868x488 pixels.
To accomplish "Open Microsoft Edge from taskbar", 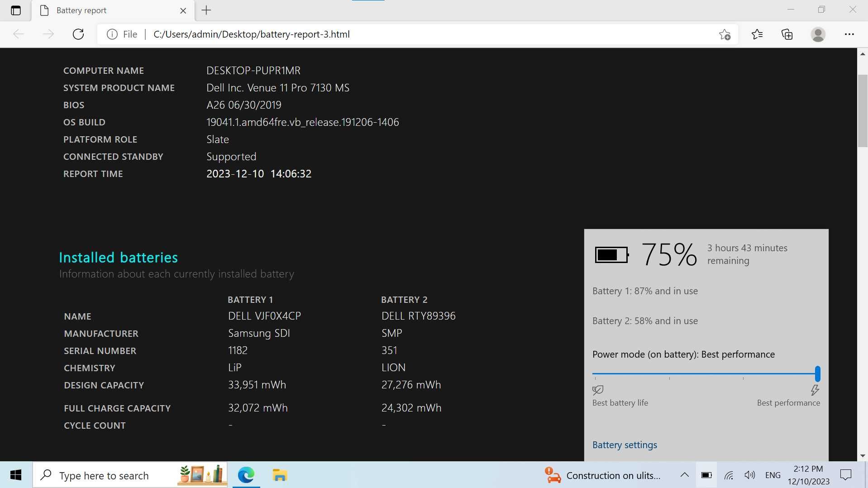I will [x=246, y=475].
